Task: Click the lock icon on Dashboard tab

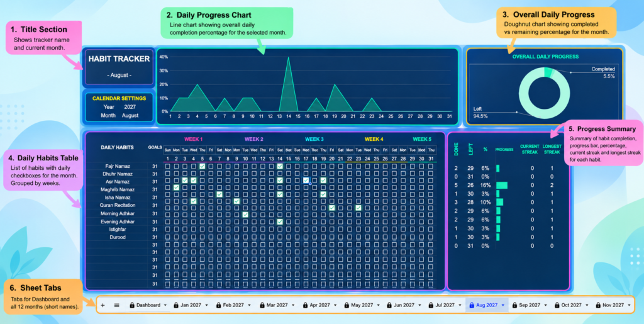Action: click(x=132, y=305)
